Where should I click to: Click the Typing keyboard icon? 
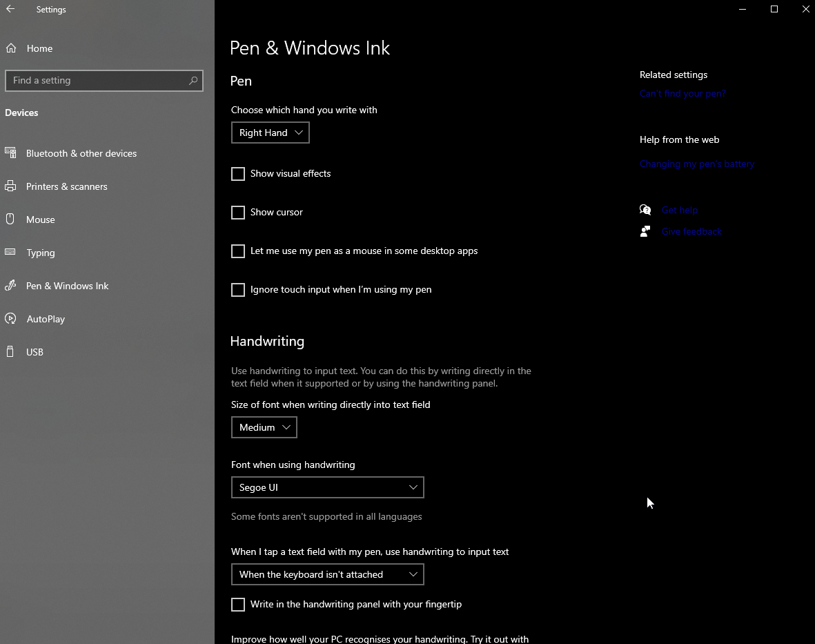click(10, 253)
